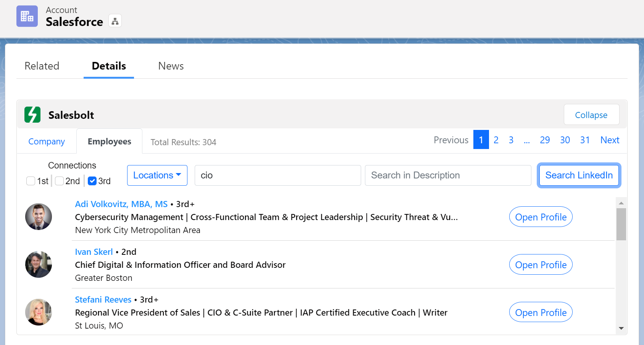This screenshot has height=345, width=644.
Task: Focus the title search field containing "cio"
Action: coord(278,175)
